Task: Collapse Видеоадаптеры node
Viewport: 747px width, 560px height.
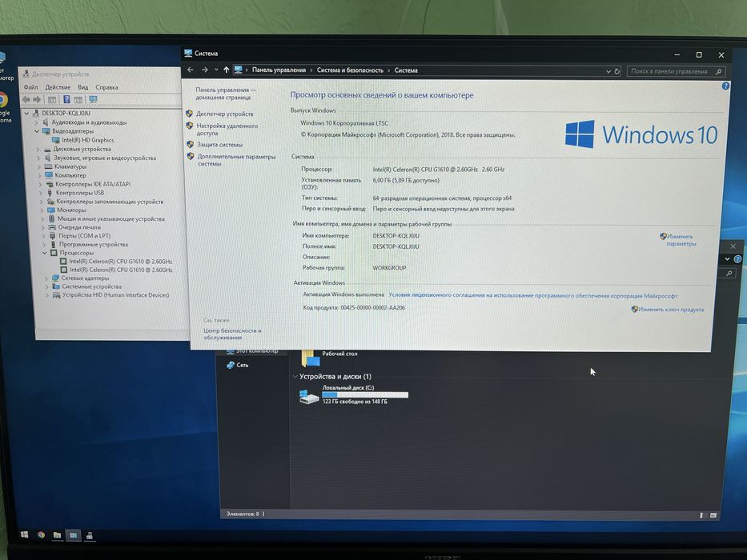Action: tap(37, 131)
